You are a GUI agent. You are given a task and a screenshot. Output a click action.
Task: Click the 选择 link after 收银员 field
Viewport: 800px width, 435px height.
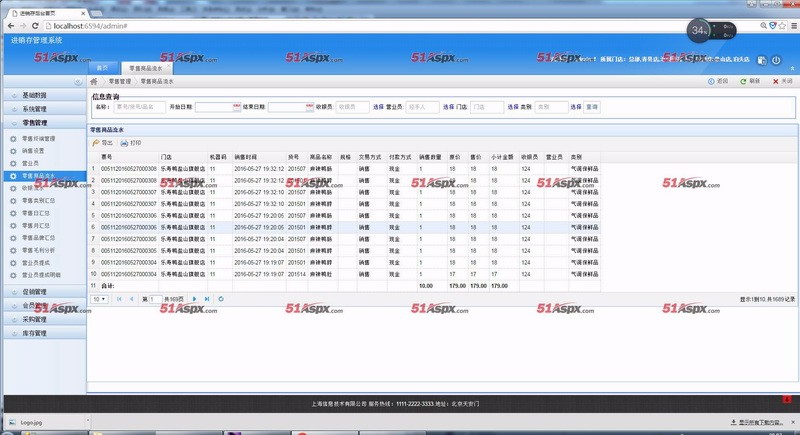(378, 107)
